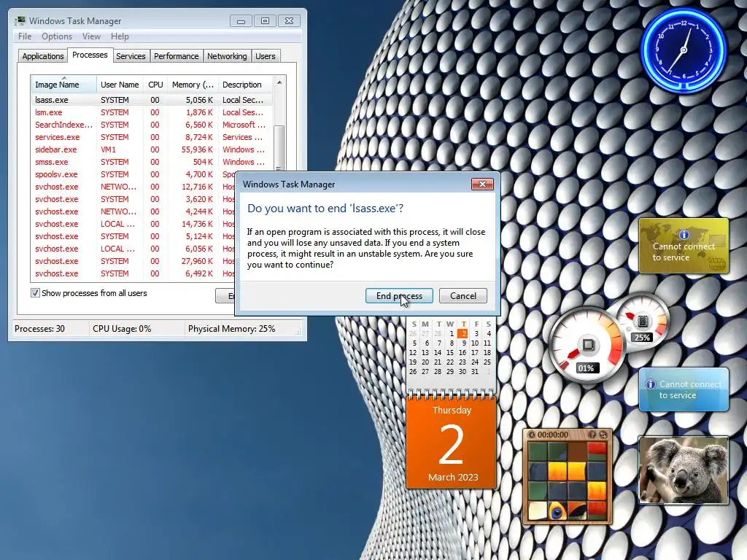This screenshot has height=560, width=747.
Task: Select the sidebar.exe process
Action: 152,149
